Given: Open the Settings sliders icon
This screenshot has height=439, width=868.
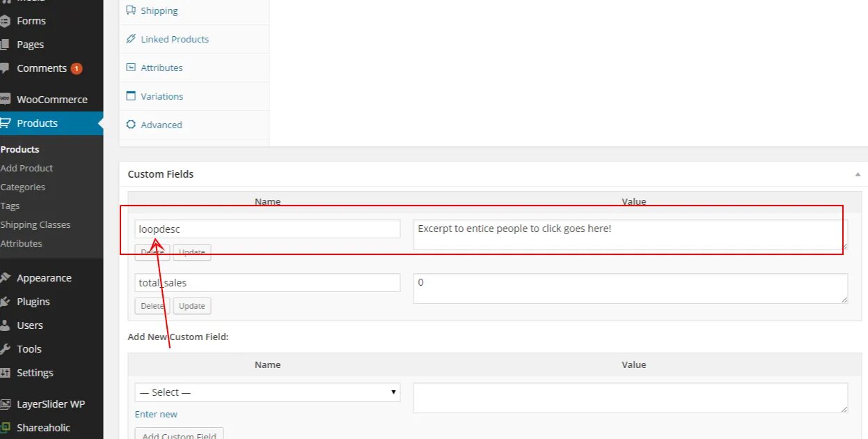Looking at the screenshot, I should 5,373.
